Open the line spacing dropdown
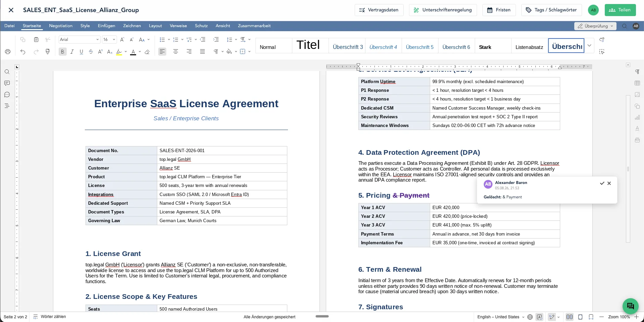 click(x=236, y=40)
